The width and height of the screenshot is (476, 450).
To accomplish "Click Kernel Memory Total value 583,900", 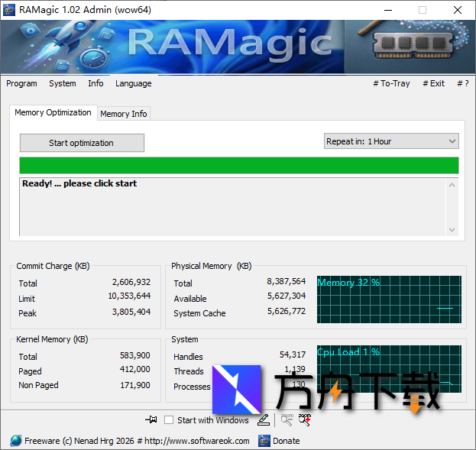I will click(134, 355).
